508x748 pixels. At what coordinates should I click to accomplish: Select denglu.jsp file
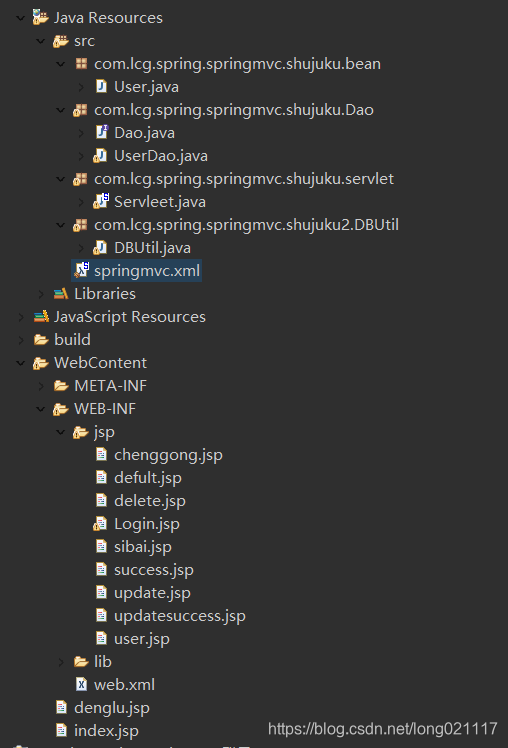coord(112,707)
